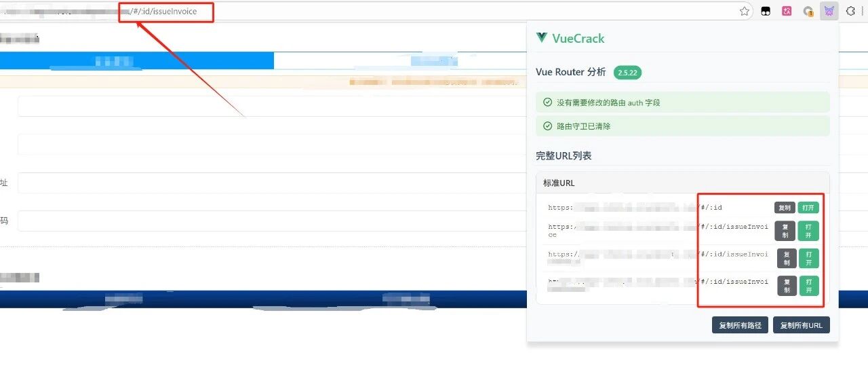
Task: Click the 完整URL列表 heading
Action: point(564,155)
